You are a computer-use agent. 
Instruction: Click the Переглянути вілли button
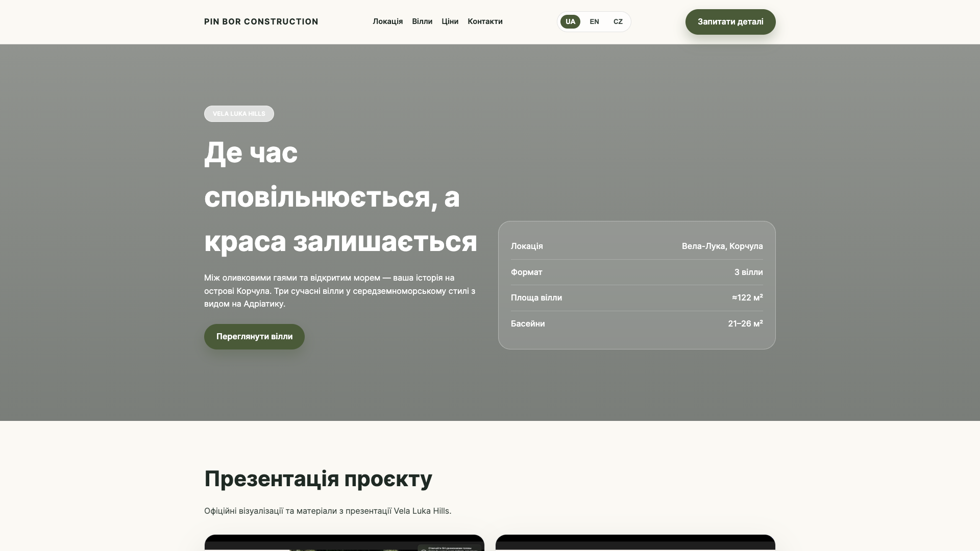[254, 337]
